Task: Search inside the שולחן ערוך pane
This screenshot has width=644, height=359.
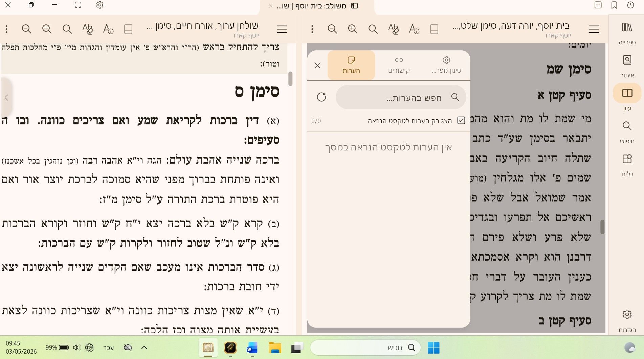Action: (67, 29)
